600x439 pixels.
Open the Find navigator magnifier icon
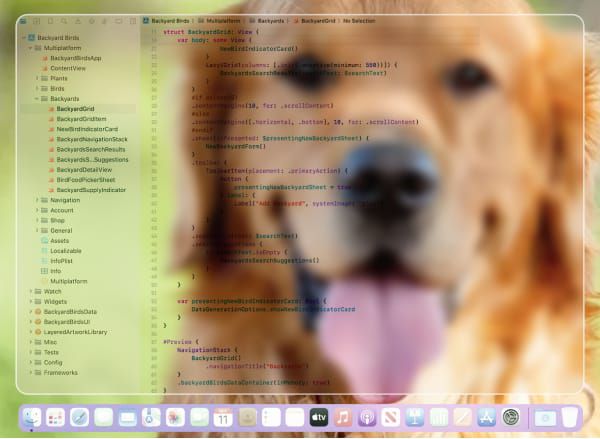tap(64, 21)
